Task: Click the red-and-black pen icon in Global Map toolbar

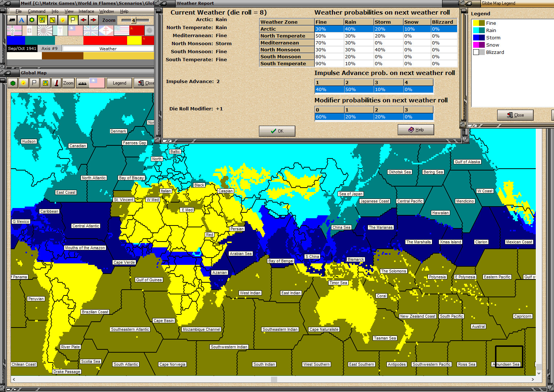Action: click(56, 83)
